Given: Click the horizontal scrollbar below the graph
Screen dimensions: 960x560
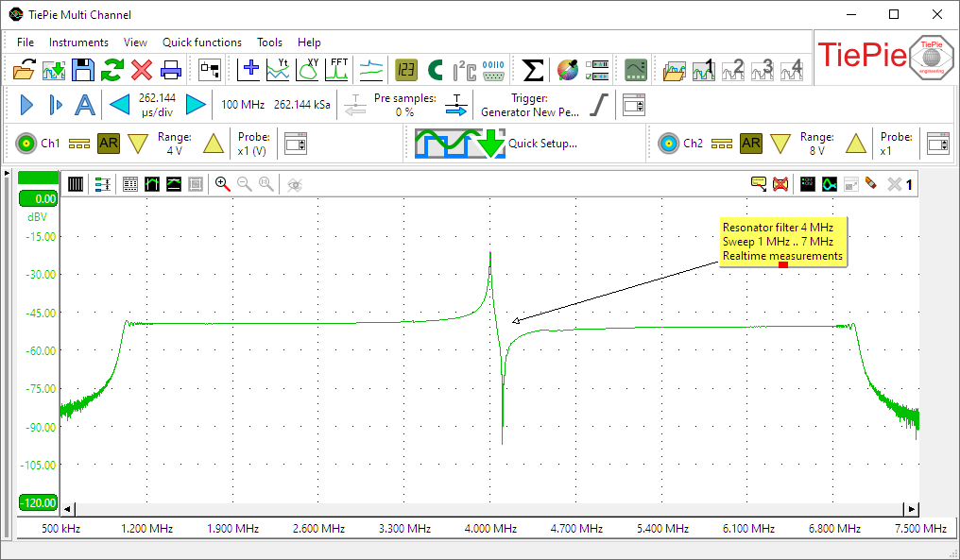Looking at the screenshot, I should pos(489,509).
